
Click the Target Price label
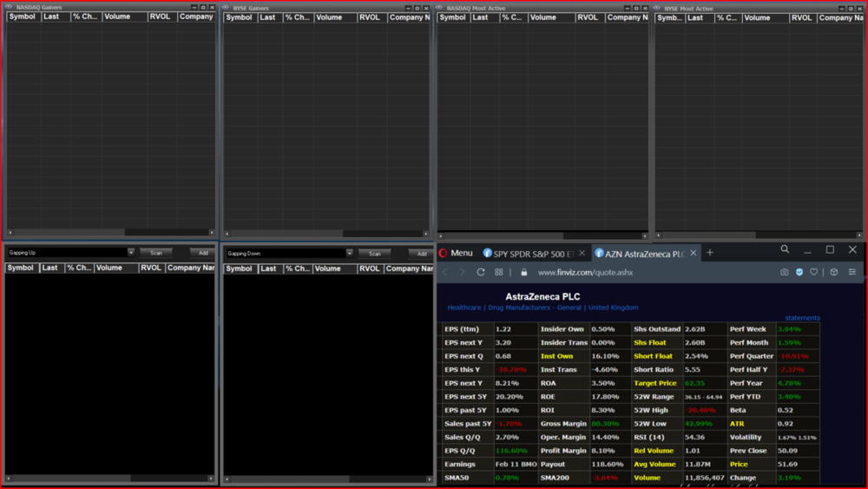pyautogui.click(x=654, y=383)
